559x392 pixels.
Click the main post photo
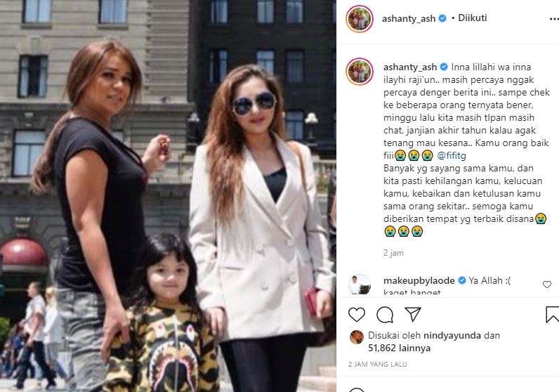click(x=168, y=196)
